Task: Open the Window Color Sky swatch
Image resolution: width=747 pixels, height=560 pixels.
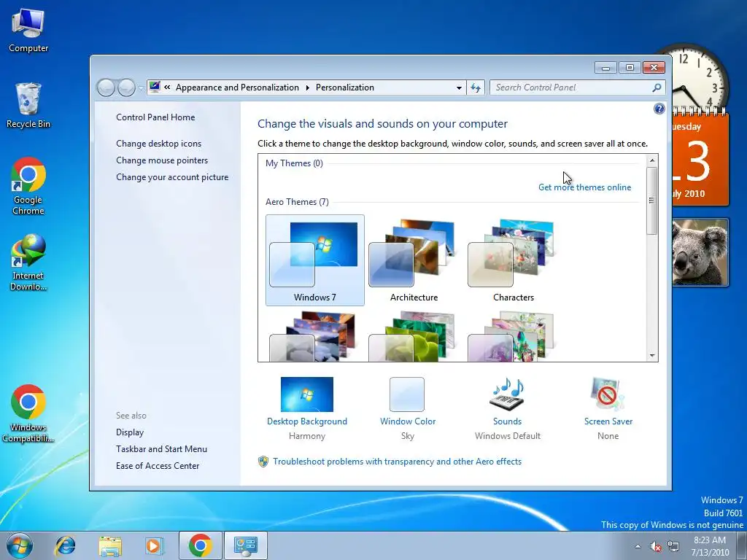Action: point(407,394)
